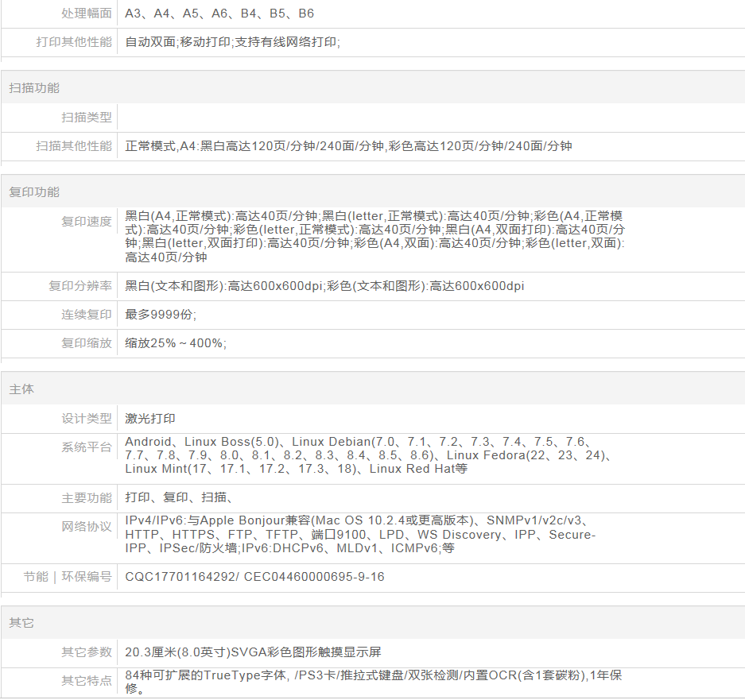This screenshot has height=700, width=745.
Task: Click the 扫描其他性能 row label
Action: (74, 146)
